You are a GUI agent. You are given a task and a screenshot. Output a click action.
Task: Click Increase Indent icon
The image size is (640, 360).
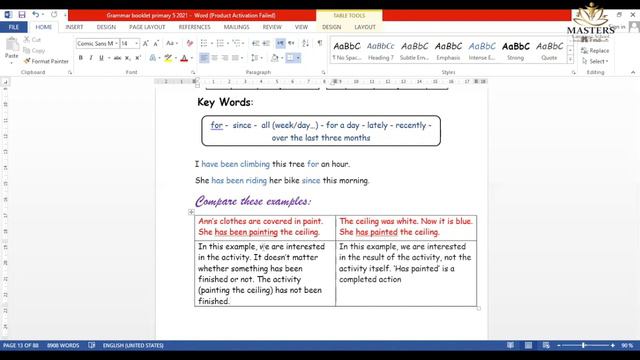(266, 43)
